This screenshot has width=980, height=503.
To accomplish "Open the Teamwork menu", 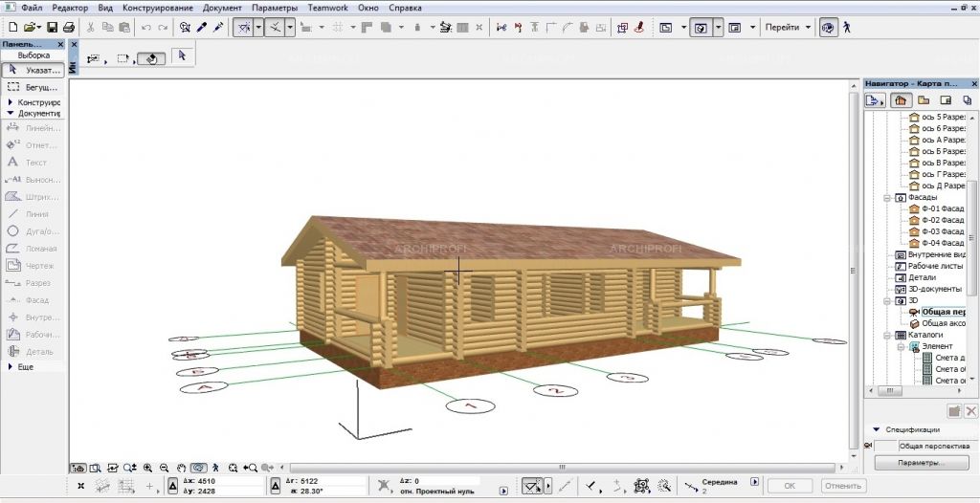I will (x=328, y=8).
